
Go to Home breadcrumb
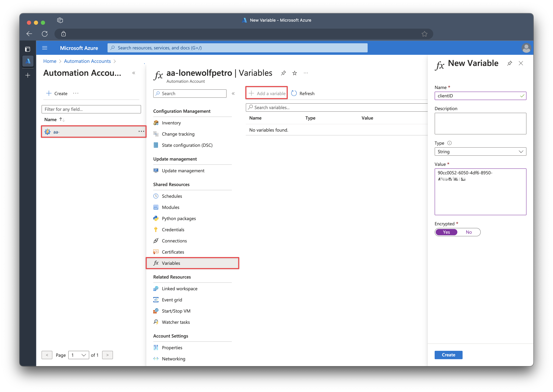(50, 61)
